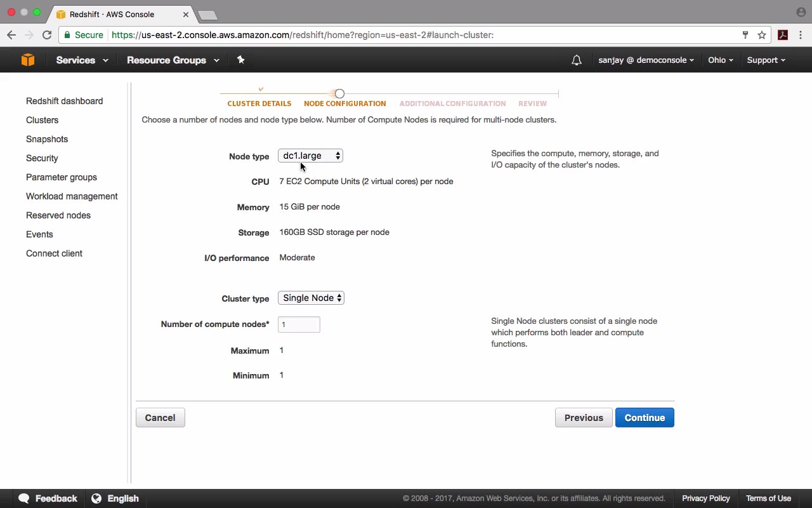Open the Cluster type dropdown
The height and width of the screenshot is (508, 812).
click(311, 298)
